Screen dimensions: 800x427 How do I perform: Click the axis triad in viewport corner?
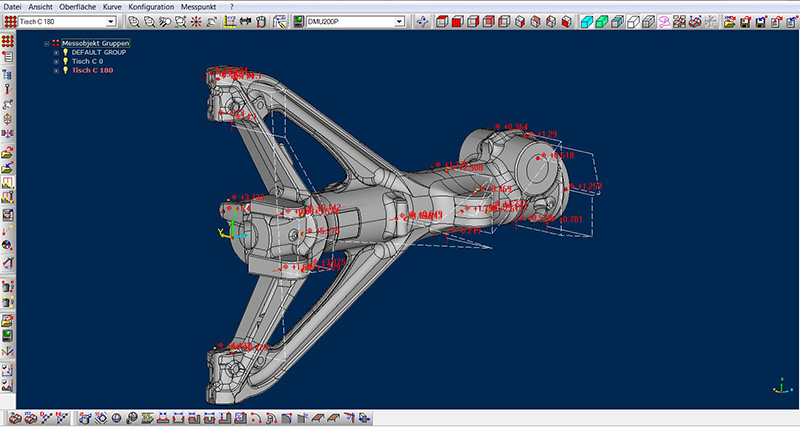tap(781, 386)
